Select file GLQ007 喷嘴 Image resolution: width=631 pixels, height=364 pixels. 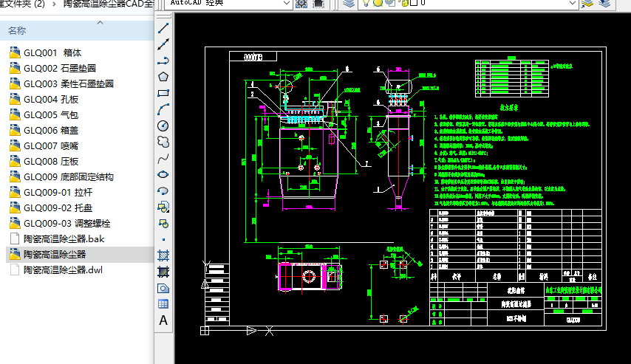click(51, 146)
